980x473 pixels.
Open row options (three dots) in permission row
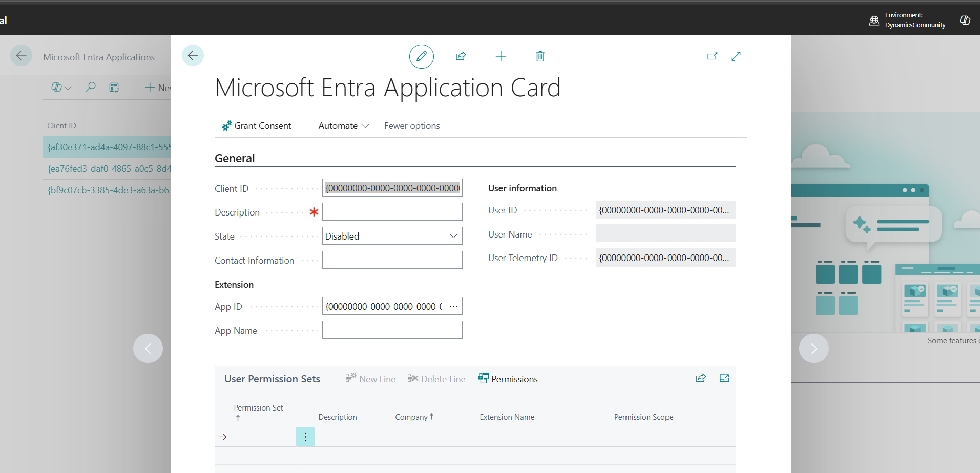coord(305,437)
